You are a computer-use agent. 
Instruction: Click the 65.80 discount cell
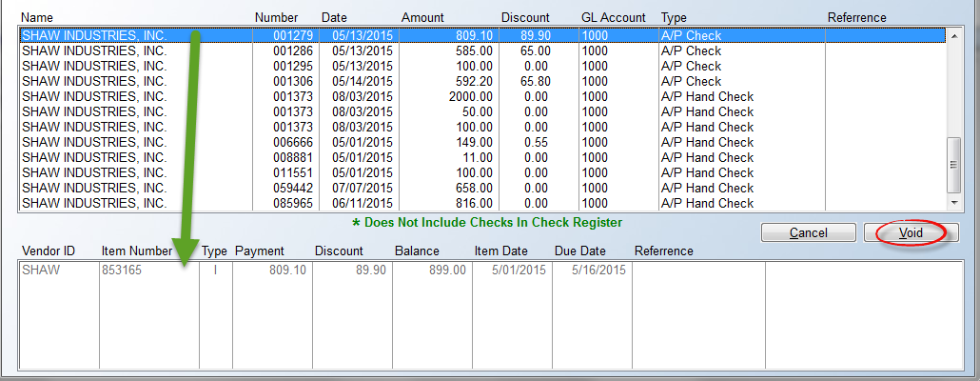point(536,81)
